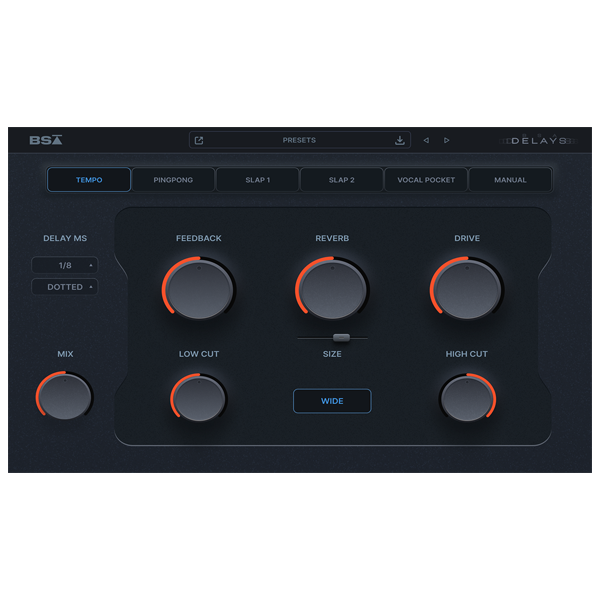Screen dimensions: 600x600
Task: Click the Drive knob
Action: tap(467, 287)
